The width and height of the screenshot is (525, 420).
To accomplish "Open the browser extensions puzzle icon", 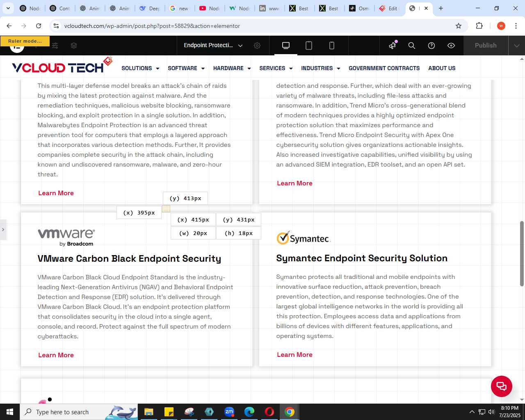I will (x=479, y=26).
